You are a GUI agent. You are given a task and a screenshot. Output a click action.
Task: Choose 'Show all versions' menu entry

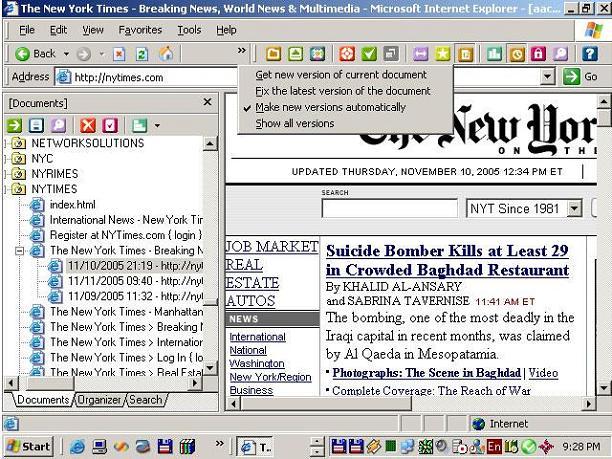(x=295, y=123)
